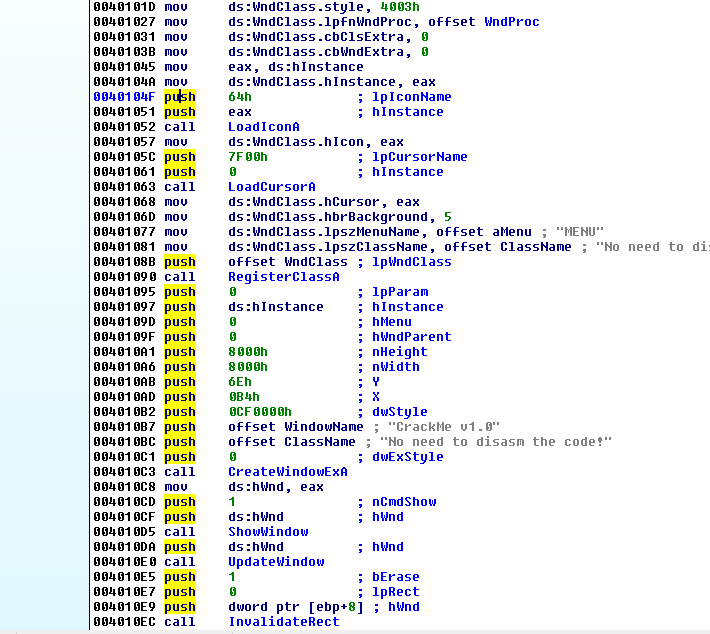
Task: Click the LoadCursorA function name
Action: [271, 187]
